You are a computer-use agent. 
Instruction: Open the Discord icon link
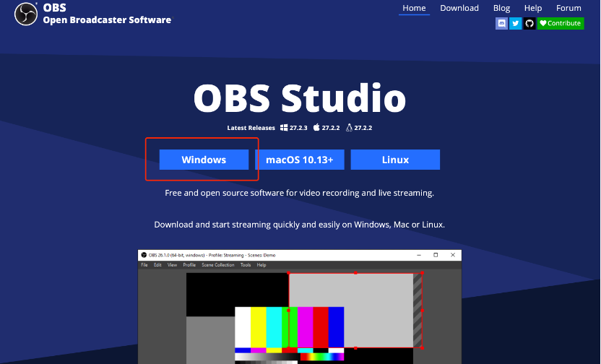pos(501,23)
